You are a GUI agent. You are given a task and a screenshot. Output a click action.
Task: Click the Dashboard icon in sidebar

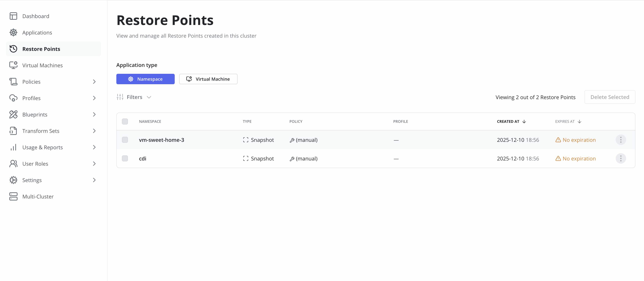(13, 16)
